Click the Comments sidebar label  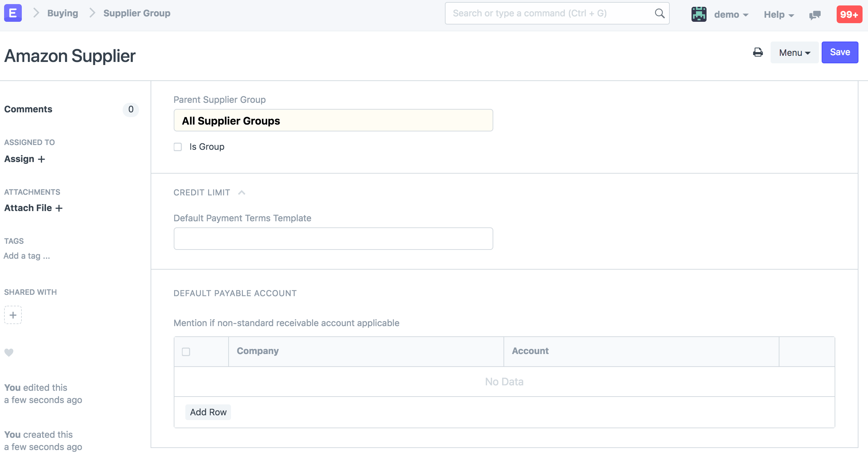[28, 109]
